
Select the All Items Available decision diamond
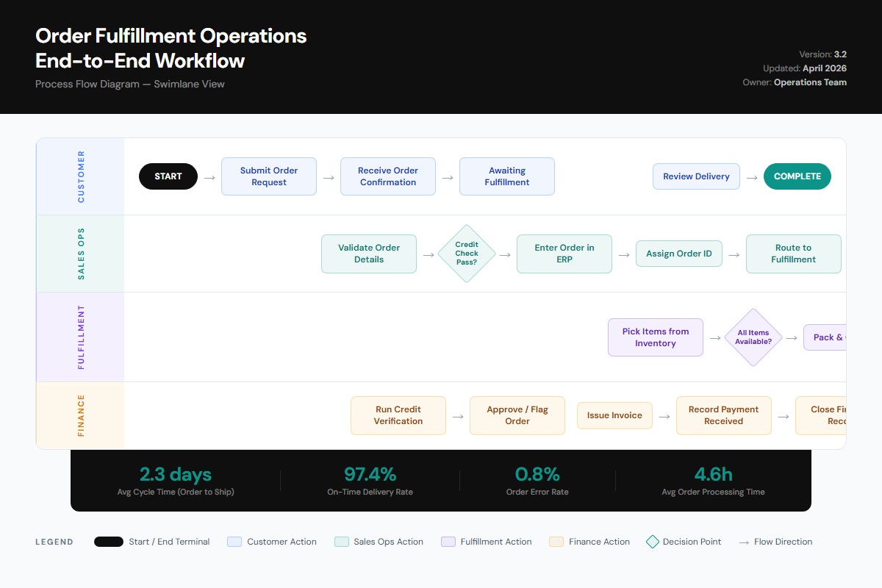pyautogui.click(x=753, y=337)
